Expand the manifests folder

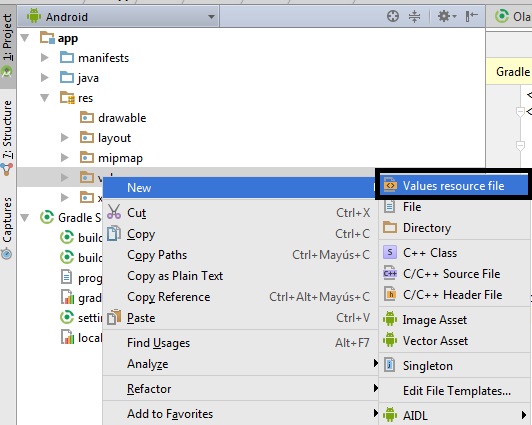click(x=44, y=58)
